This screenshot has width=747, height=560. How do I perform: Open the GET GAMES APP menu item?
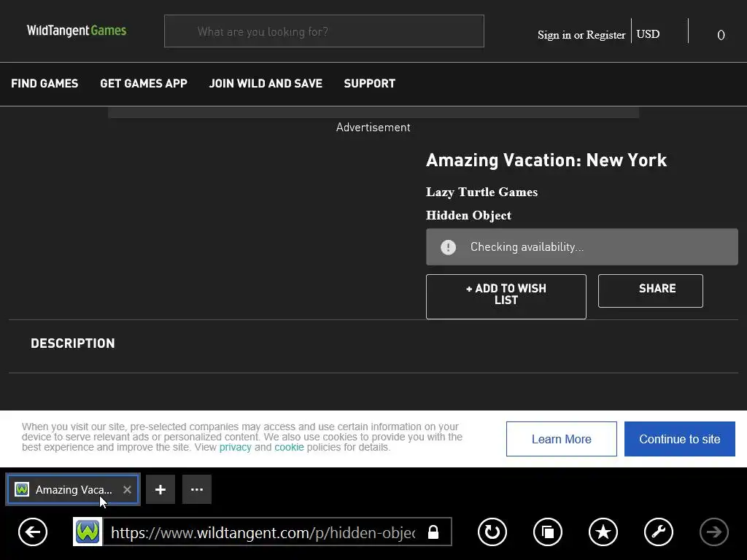(144, 83)
